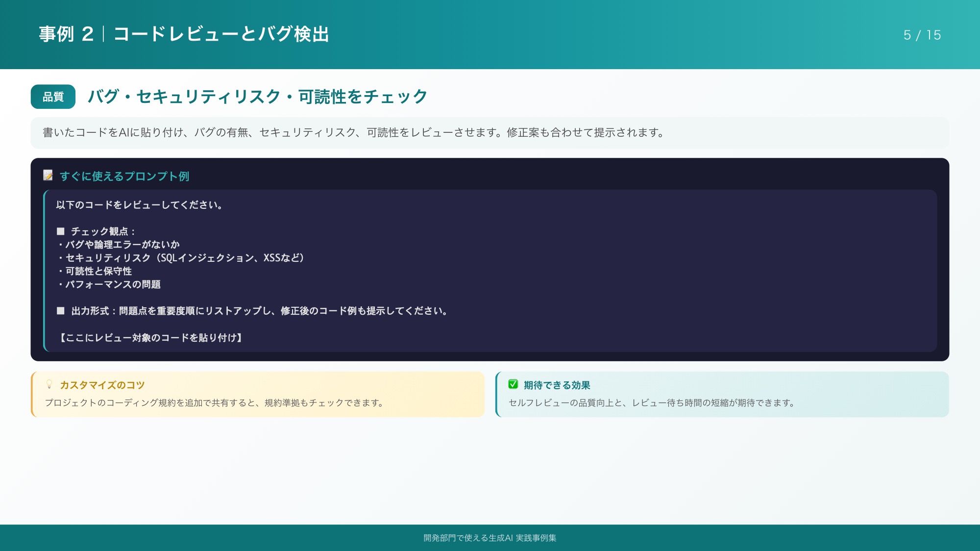Screen dimensions: 980x551
Task: Click the slide title 事例 2｜コードレビューとバグ検出
Action: (184, 34)
